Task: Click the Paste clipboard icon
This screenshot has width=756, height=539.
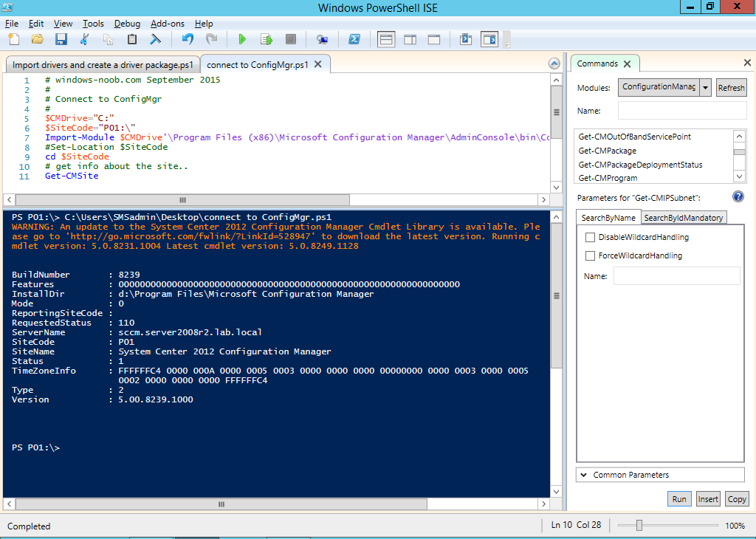Action: coord(131,40)
